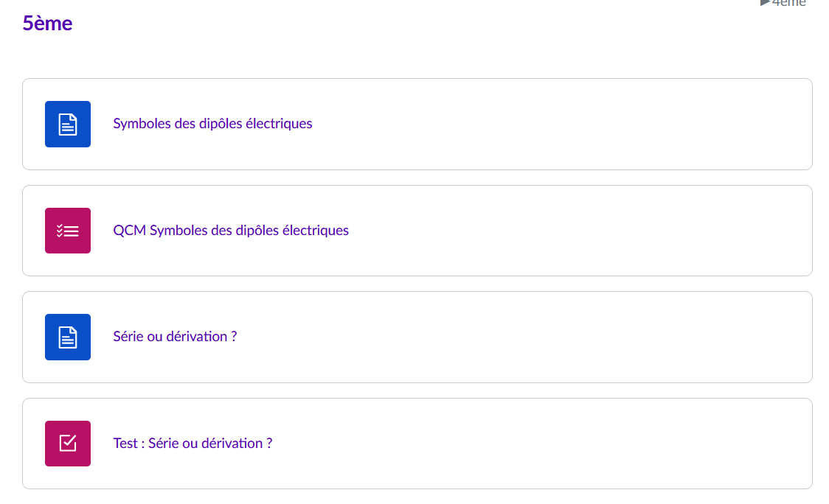Open the Test : Série ou dérivation ? link
The image size is (829, 504).
(192, 444)
